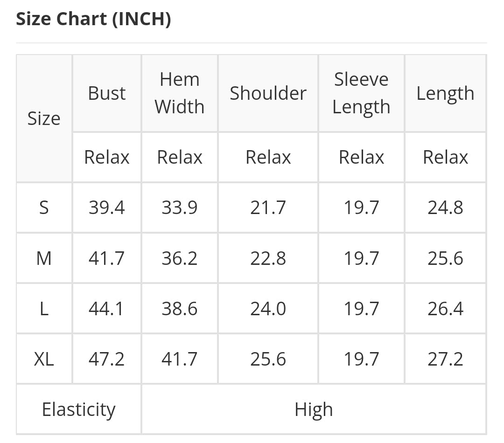Select the size L row label
The image size is (504, 443).
tap(44, 309)
